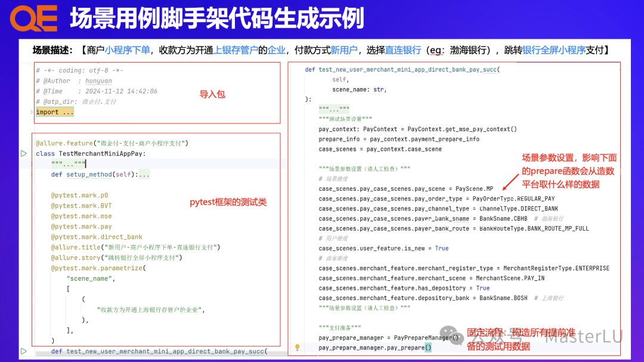Click docstring """支付准备"""

[340, 327]
